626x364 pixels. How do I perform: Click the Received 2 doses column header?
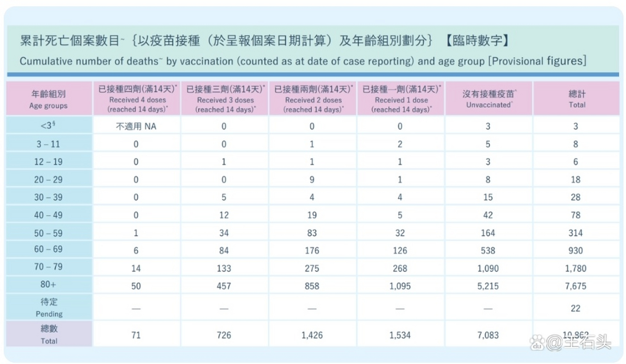tap(312, 99)
